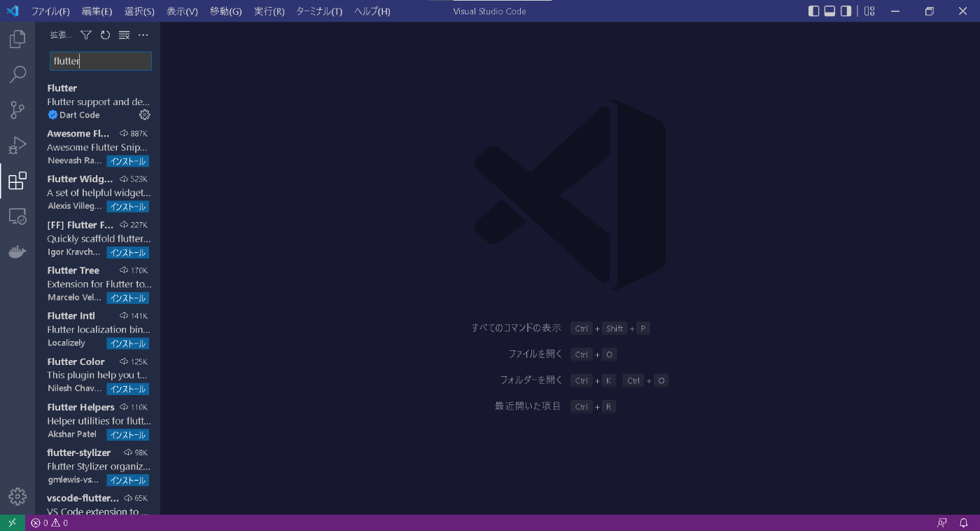The width and height of the screenshot is (980, 531).
Task: Toggle the secondary side bar layout icon
Action: [x=846, y=11]
